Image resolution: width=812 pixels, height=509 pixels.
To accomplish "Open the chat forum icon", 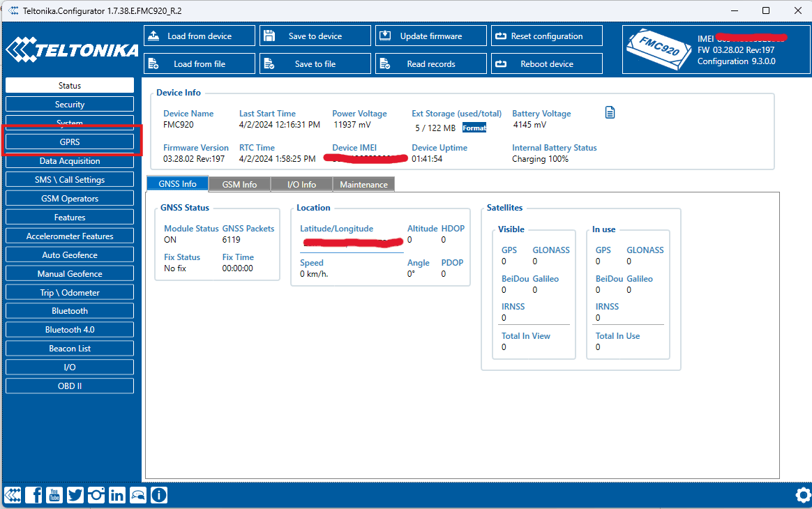I will pyautogui.click(x=138, y=496).
